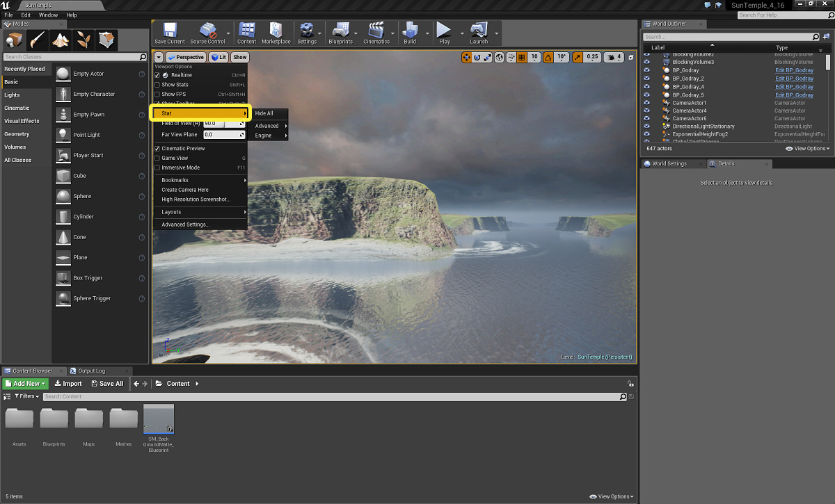Enable the Show FPS checkbox
Viewport: 835px width, 504px height.
click(x=157, y=94)
